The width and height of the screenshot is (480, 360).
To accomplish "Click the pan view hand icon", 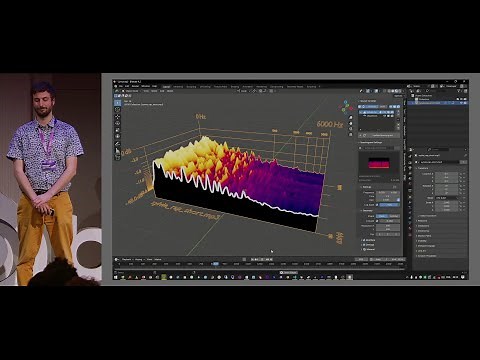I will pos(350,123).
